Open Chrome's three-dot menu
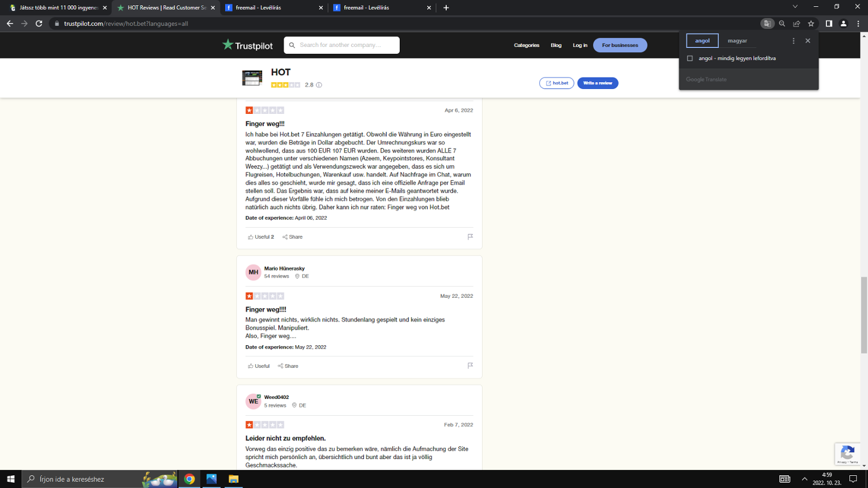 [858, 24]
